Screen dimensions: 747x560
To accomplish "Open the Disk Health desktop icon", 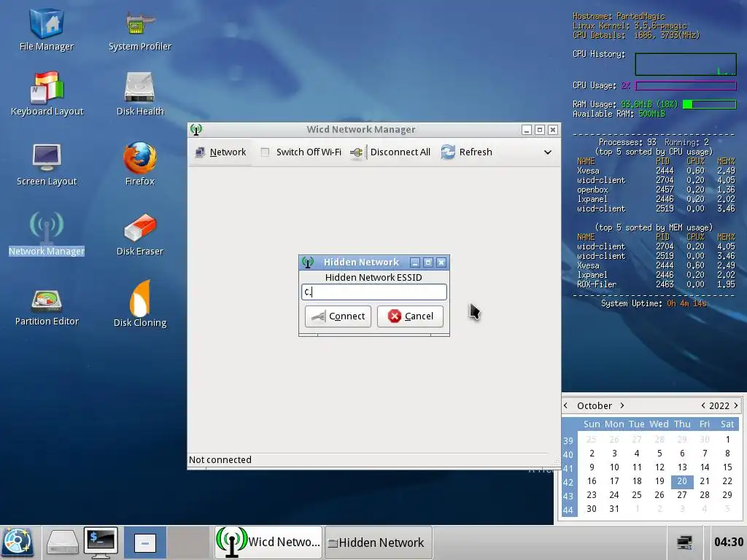I will [x=139, y=93].
